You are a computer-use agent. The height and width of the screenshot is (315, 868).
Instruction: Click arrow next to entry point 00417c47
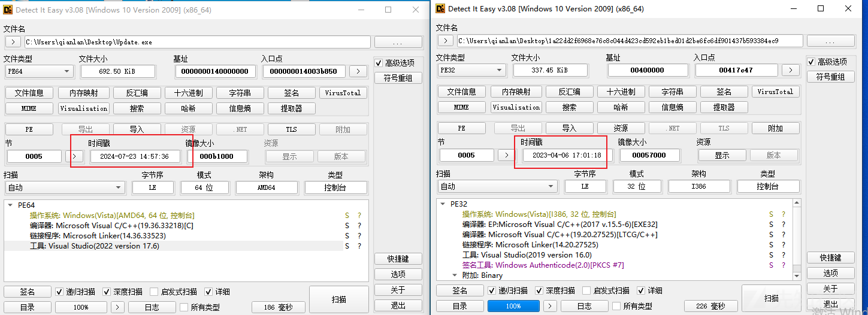click(791, 70)
